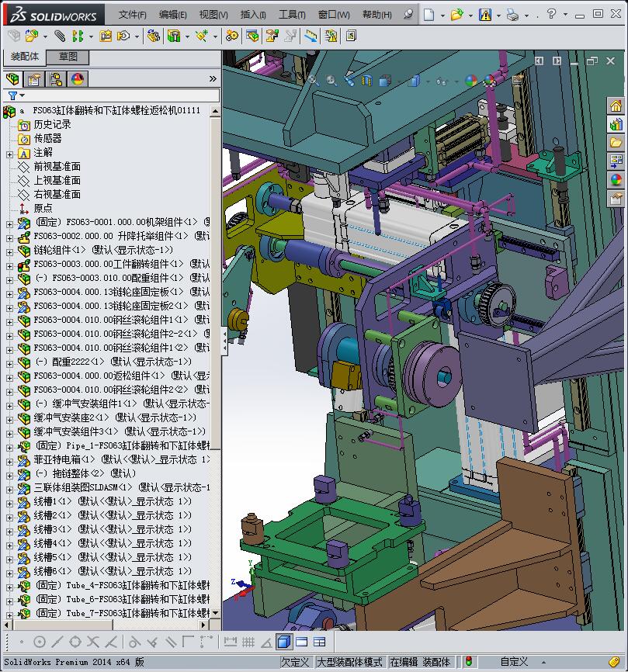The width and height of the screenshot is (628, 672).
Task: Open File Explorer folder icon in task pane
Action: [x=616, y=143]
